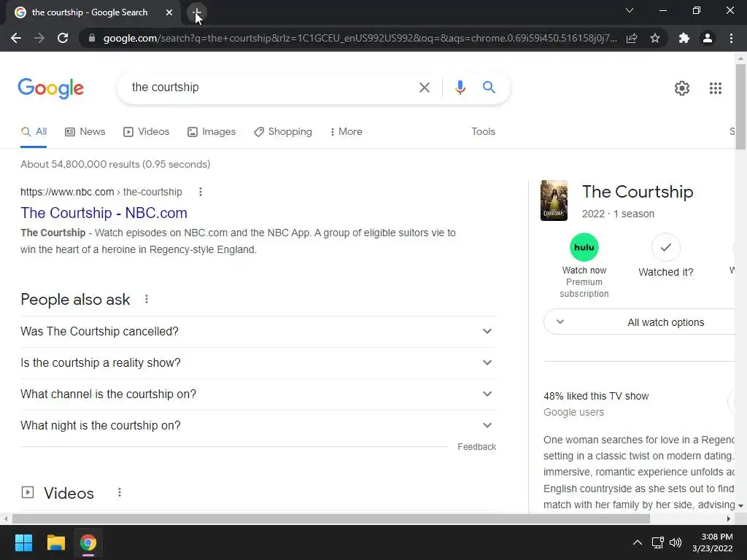Go forward with the forward arrow
This screenshot has height=560, width=747.
[39, 38]
